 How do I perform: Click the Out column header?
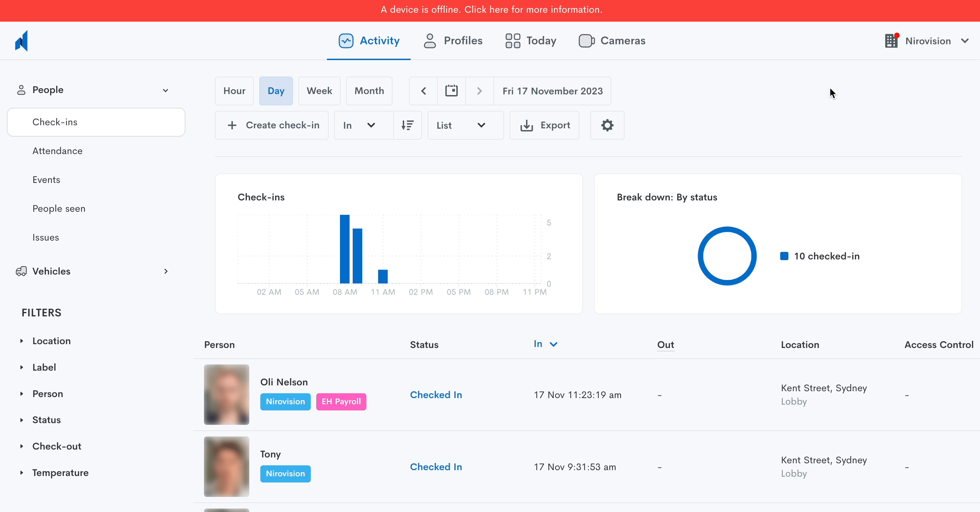(666, 345)
